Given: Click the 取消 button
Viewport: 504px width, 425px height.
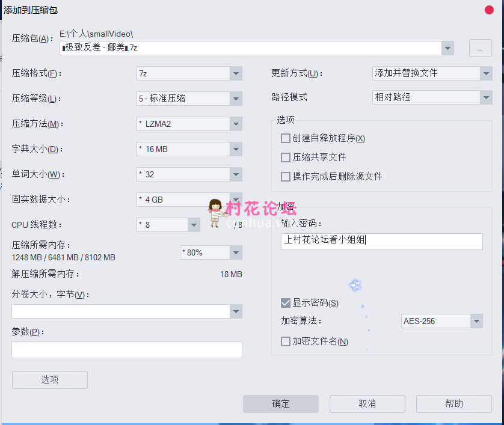Looking at the screenshot, I should (367, 404).
